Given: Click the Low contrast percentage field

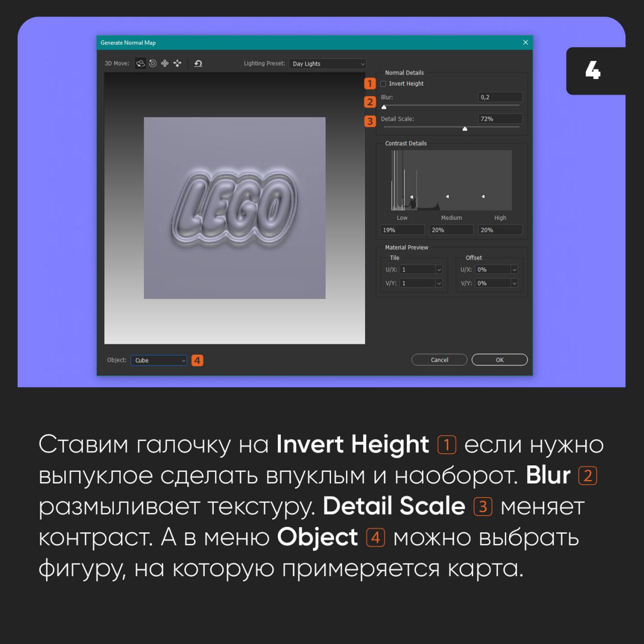Looking at the screenshot, I should (403, 230).
